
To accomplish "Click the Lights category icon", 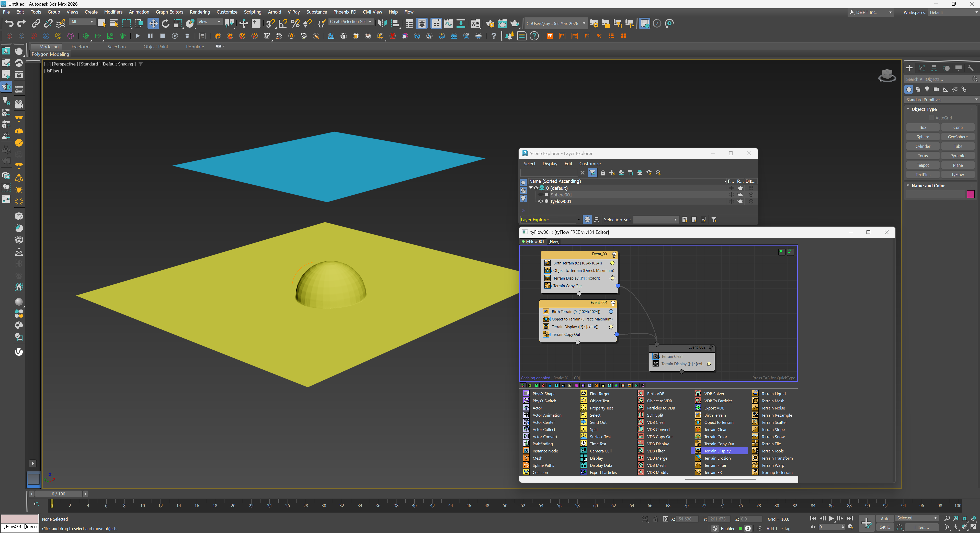I will point(927,90).
